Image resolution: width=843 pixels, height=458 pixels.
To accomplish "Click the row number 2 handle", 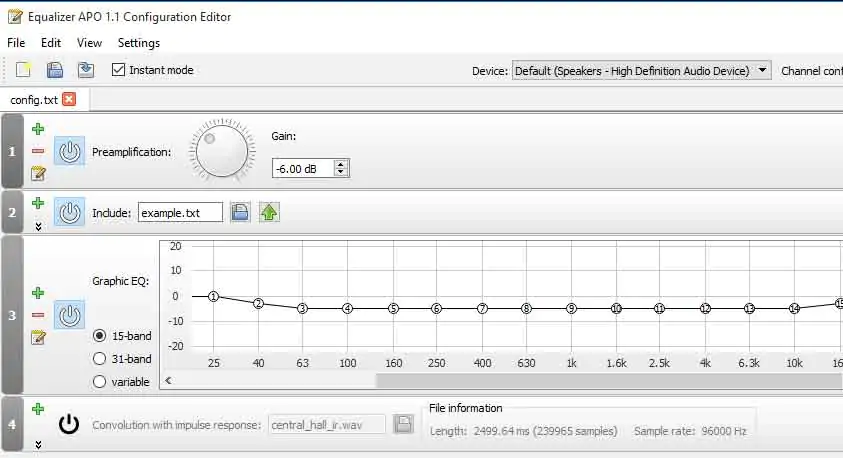I will (12, 212).
